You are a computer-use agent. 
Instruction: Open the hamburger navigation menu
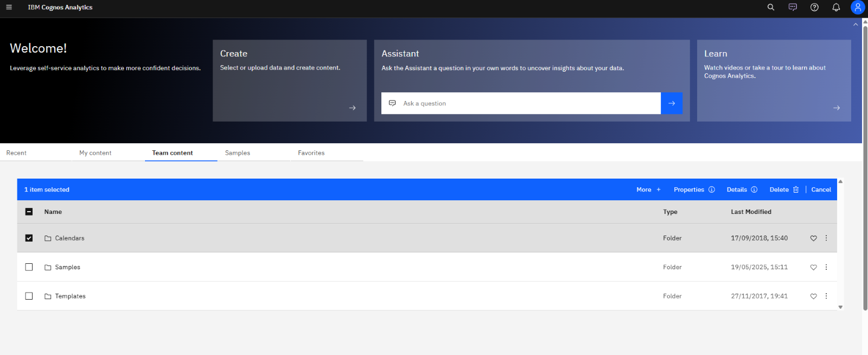[x=9, y=7]
